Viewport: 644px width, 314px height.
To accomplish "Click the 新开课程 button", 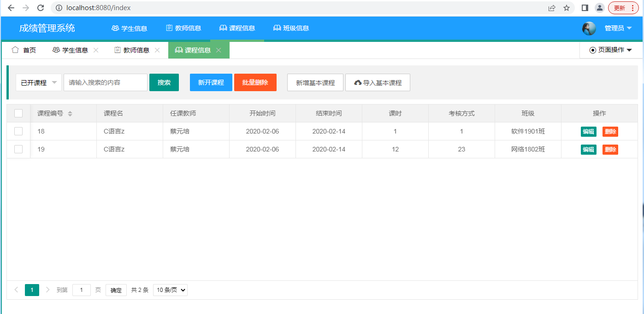I will pyautogui.click(x=211, y=82).
